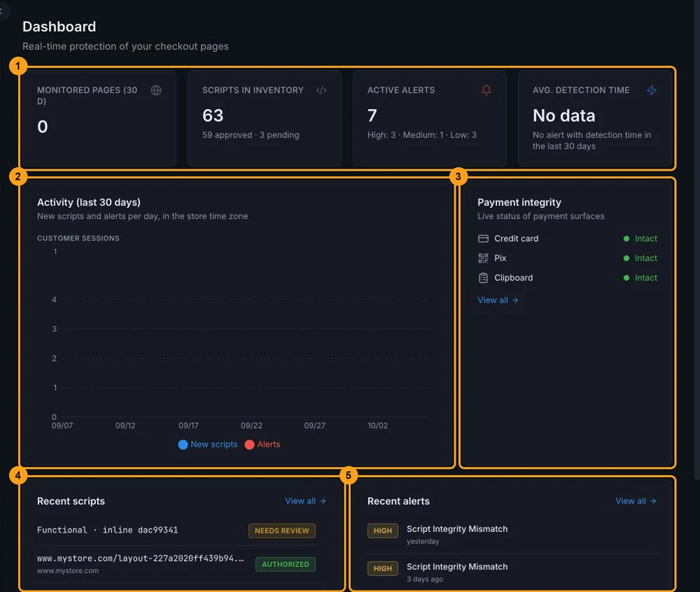Click the Intact status for Pix

[x=645, y=258]
